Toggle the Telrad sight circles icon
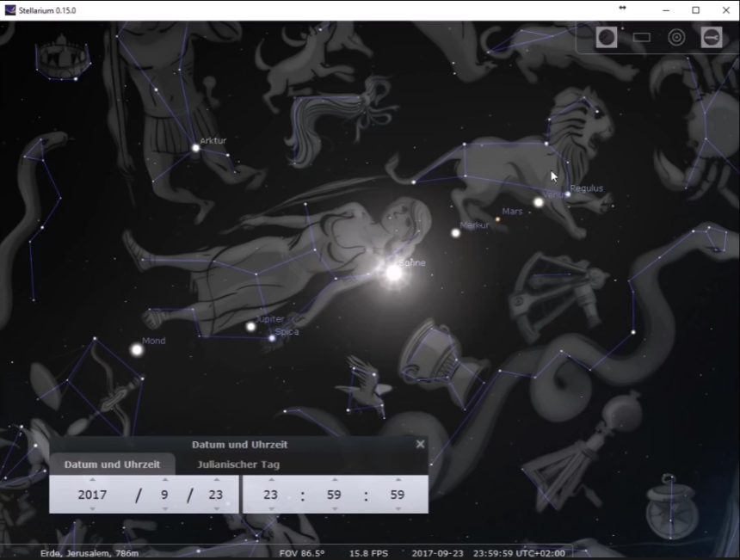Viewport: 740px width, 560px height. point(676,37)
